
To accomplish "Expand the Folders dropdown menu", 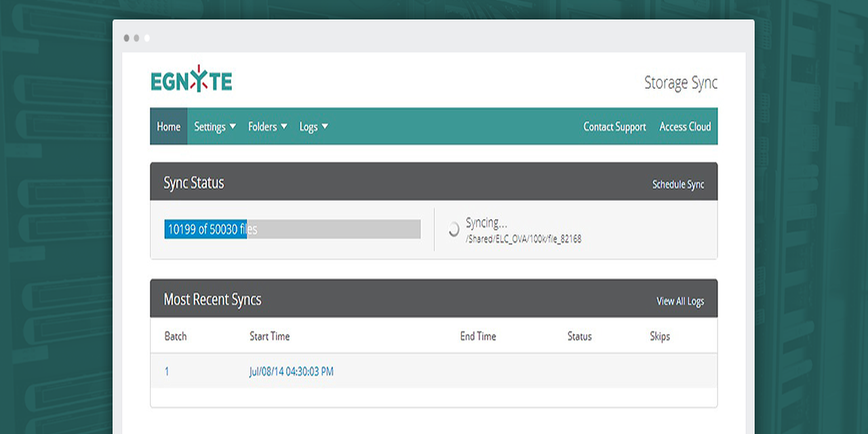I will click(267, 127).
